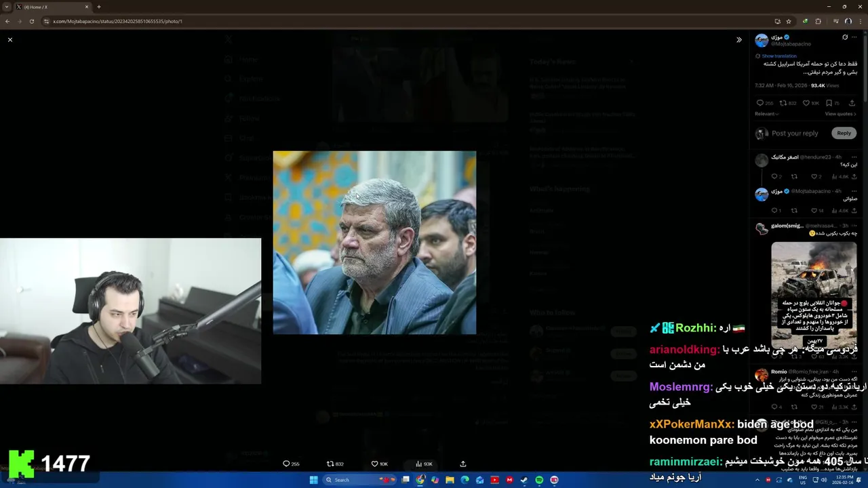The height and width of the screenshot is (488, 868).
Task: Click the reply icon showing 255 in sidebar
Action: [x=760, y=103]
